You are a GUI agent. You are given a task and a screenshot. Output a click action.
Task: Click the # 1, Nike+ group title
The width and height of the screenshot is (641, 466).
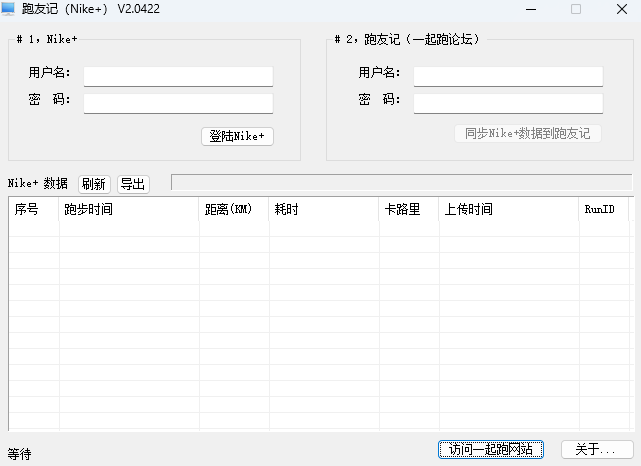point(47,39)
